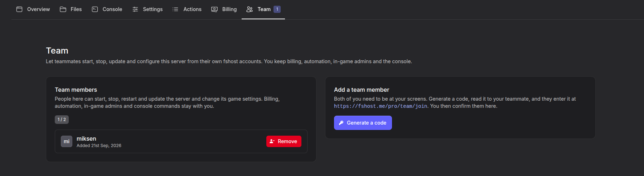Click the miksen member name
The image size is (644, 176).
pos(86,139)
